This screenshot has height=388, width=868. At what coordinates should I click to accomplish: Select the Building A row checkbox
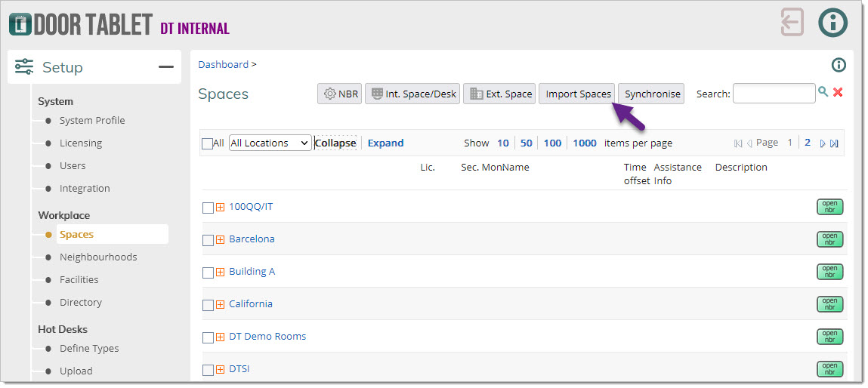click(208, 273)
